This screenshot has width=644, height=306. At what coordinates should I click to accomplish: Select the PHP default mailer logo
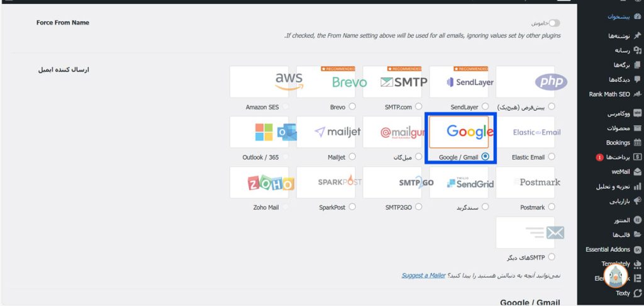(525, 81)
